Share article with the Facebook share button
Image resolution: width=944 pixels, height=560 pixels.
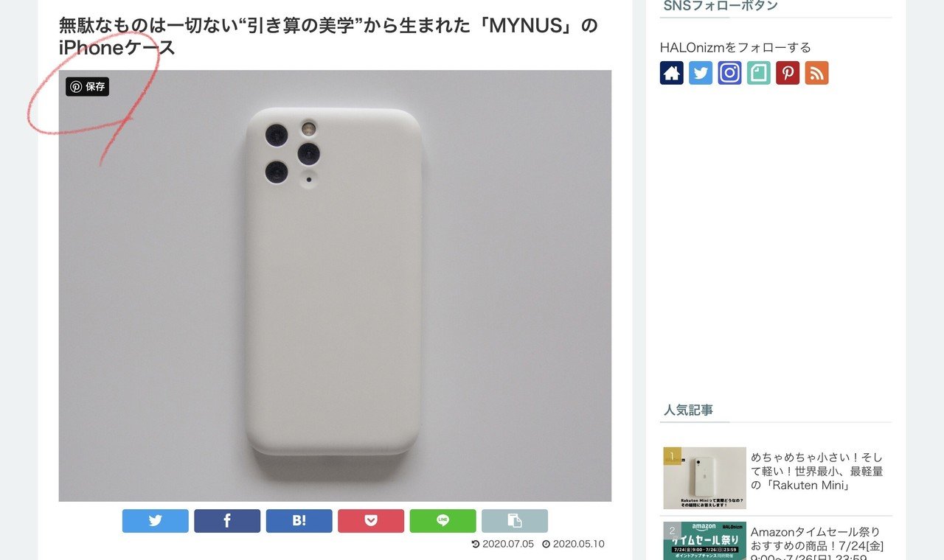coord(227,521)
